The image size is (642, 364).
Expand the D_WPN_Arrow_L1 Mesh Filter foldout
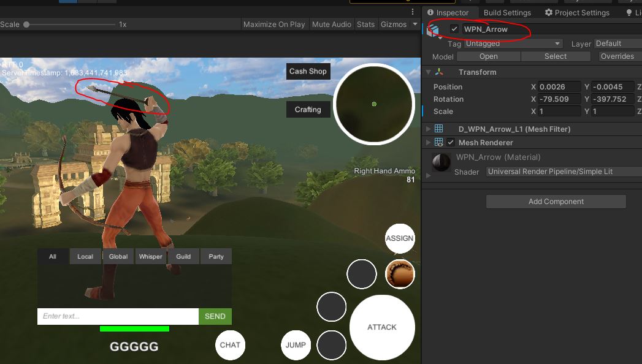click(428, 129)
